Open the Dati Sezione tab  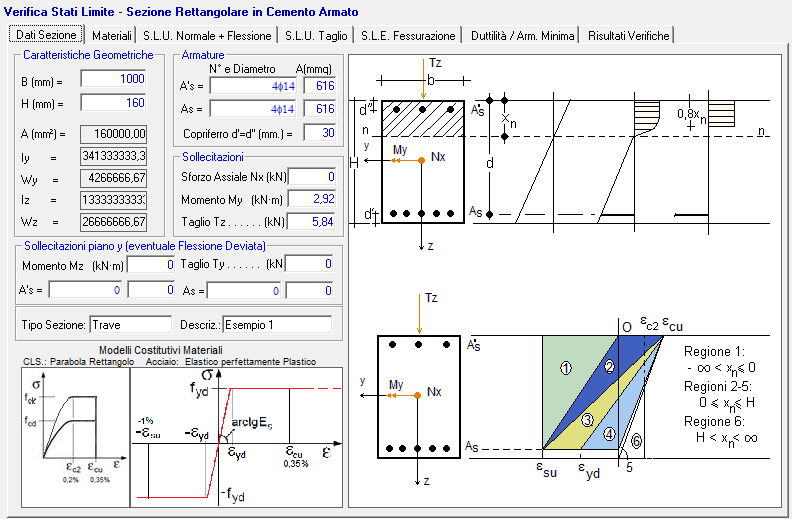46,35
